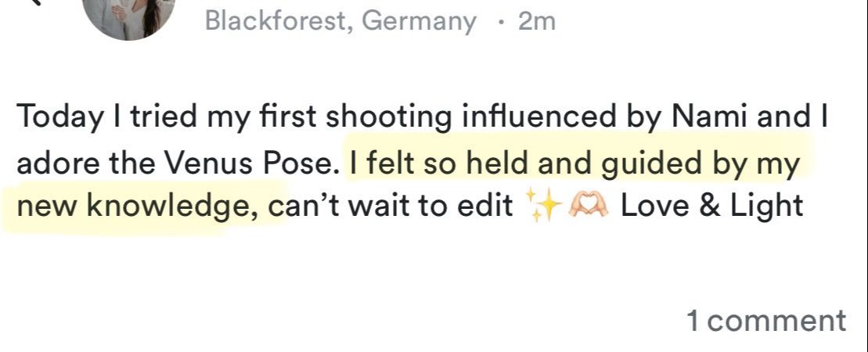Click the "2m" post timestamp

coord(537,21)
